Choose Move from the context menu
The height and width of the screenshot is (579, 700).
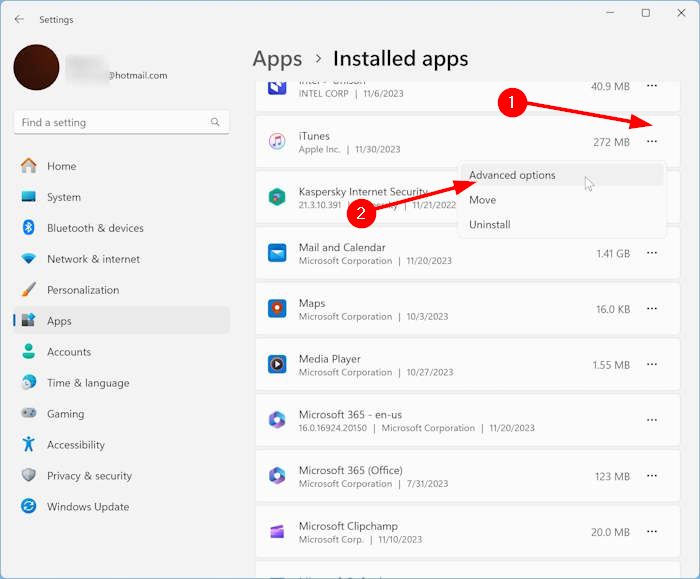click(x=562, y=200)
